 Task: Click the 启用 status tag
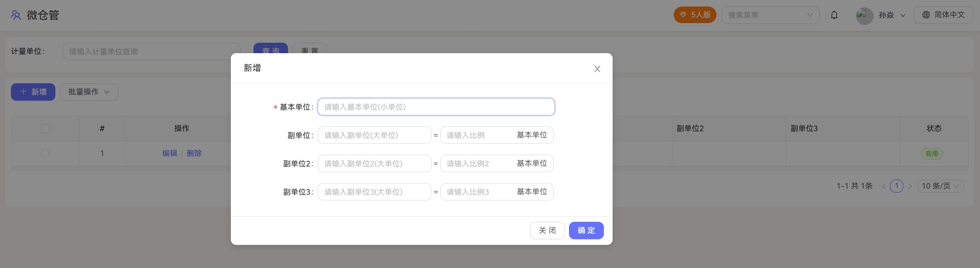(932, 153)
